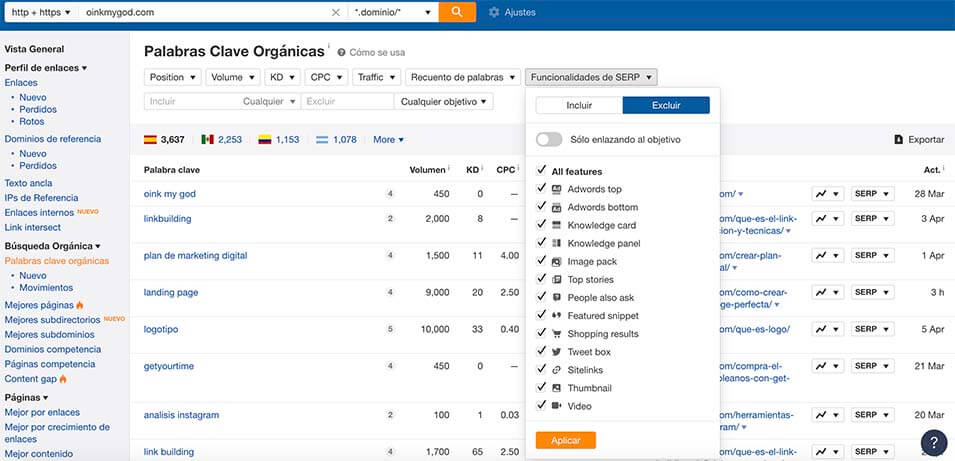The width and height of the screenshot is (955, 461).
Task: Collapse Funcionalidades de SERP dropdown
Action: pyautogui.click(x=591, y=77)
